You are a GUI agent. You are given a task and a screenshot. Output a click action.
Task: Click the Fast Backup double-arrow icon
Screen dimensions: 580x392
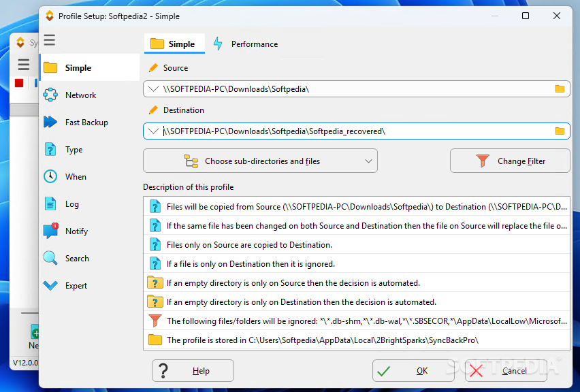coord(50,122)
